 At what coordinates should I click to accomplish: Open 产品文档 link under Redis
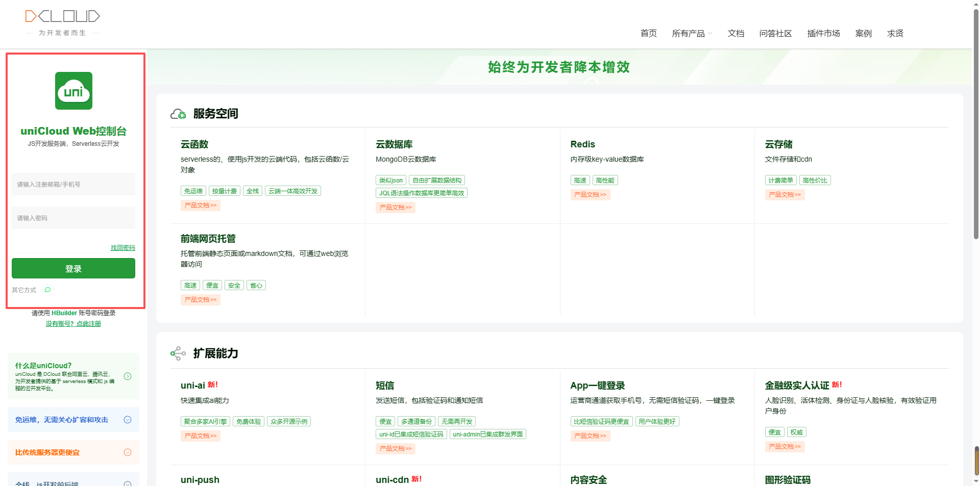[590, 194]
